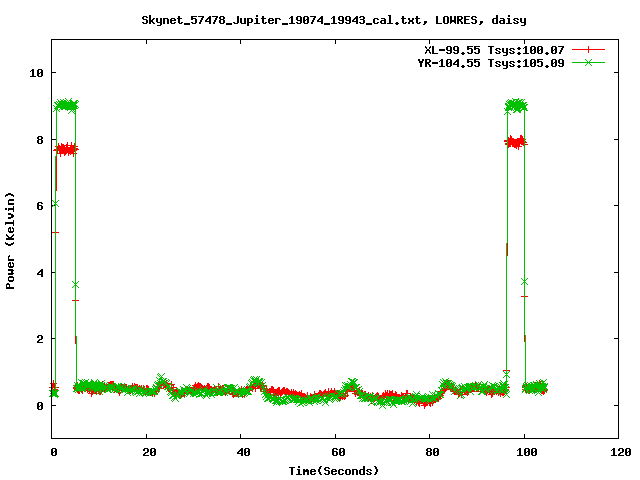640x480 pixels.
Task: Click x-axis tick label '120'
Action: (621, 452)
